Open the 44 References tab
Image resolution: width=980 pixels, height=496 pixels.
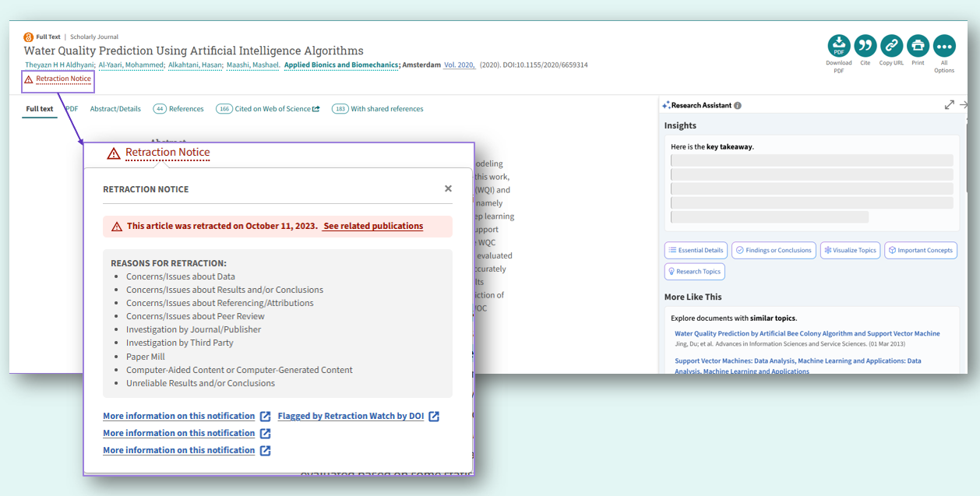(178, 109)
